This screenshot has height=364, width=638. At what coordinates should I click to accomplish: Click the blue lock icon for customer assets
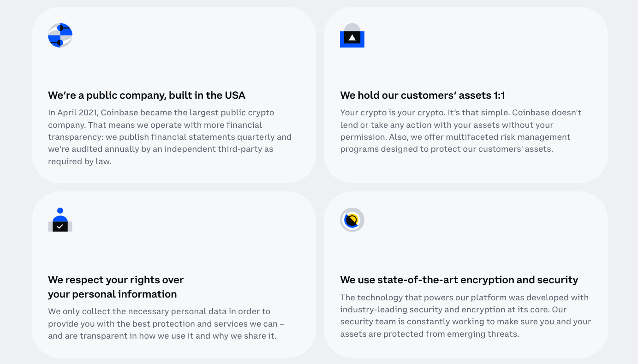[352, 36]
